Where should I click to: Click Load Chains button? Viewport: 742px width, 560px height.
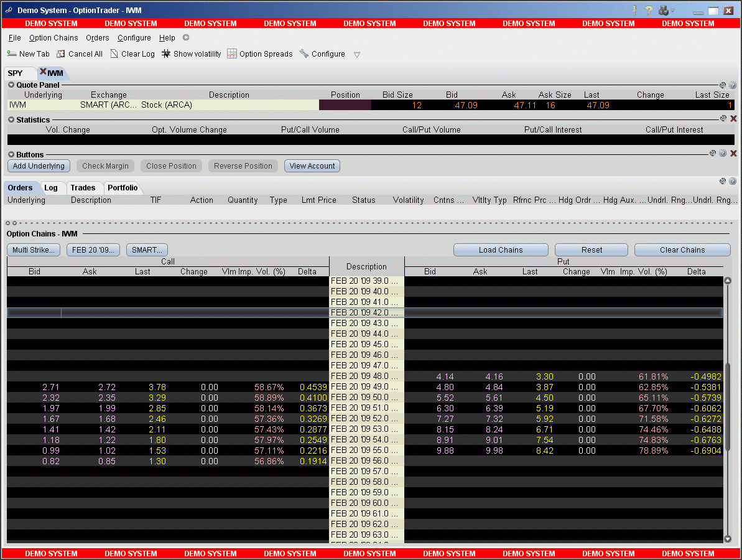(501, 250)
